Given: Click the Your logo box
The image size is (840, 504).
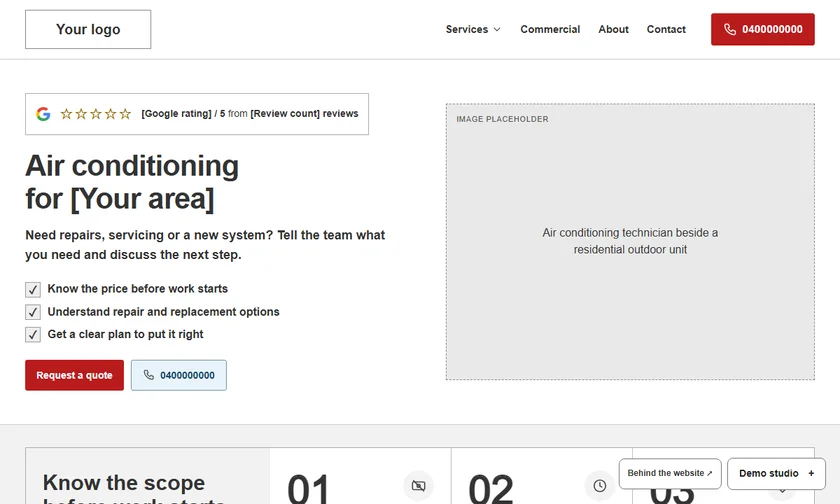Looking at the screenshot, I should [88, 29].
